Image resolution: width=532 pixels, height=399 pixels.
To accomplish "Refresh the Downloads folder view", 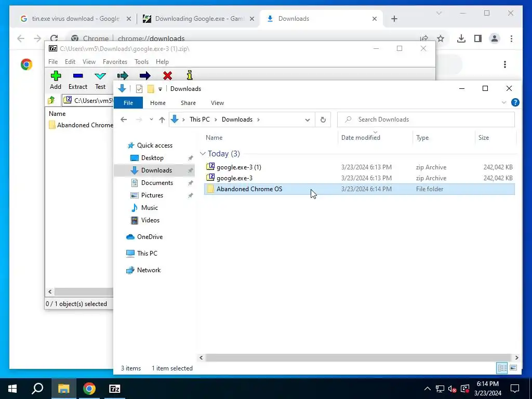I will pyautogui.click(x=323, y=120).
